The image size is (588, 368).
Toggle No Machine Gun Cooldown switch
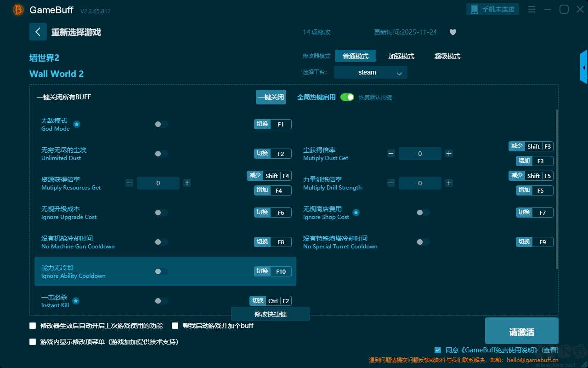[x=161, y=242]
